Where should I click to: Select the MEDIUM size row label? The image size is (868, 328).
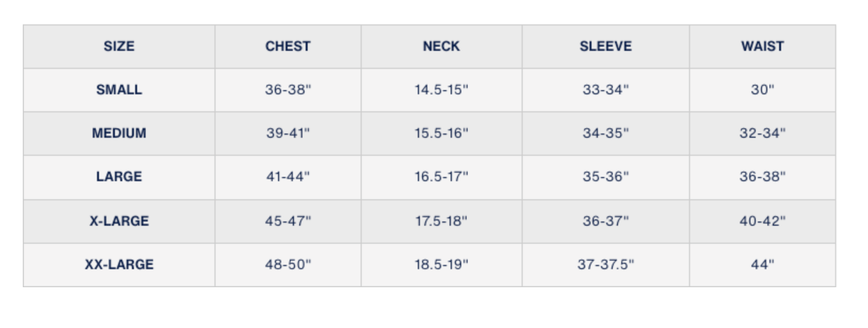(119, 134)
